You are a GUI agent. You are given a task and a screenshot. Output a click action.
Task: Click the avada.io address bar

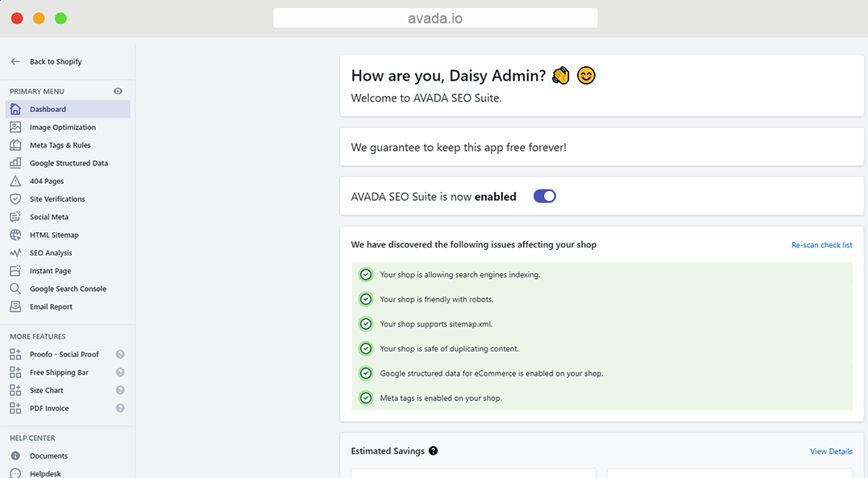(x=434, y=17)
